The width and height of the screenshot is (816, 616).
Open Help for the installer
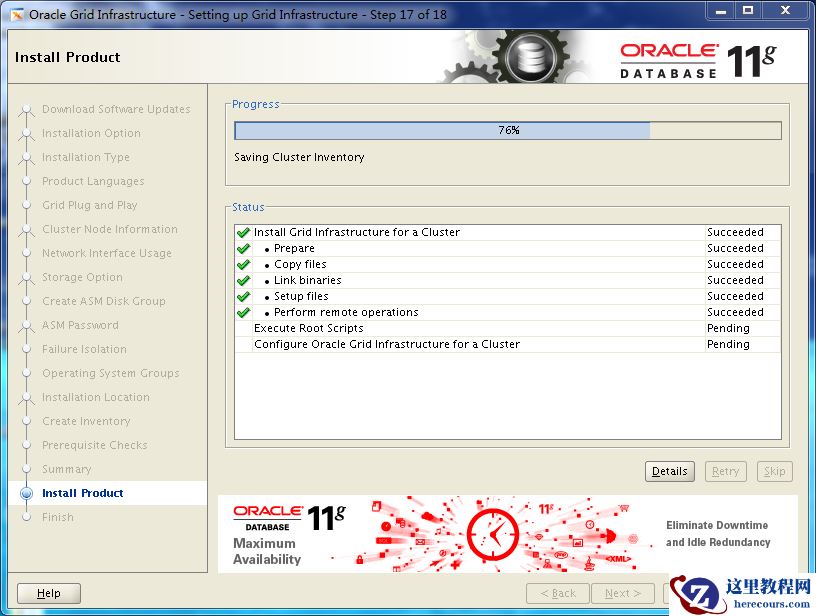[x=49, y=593]
